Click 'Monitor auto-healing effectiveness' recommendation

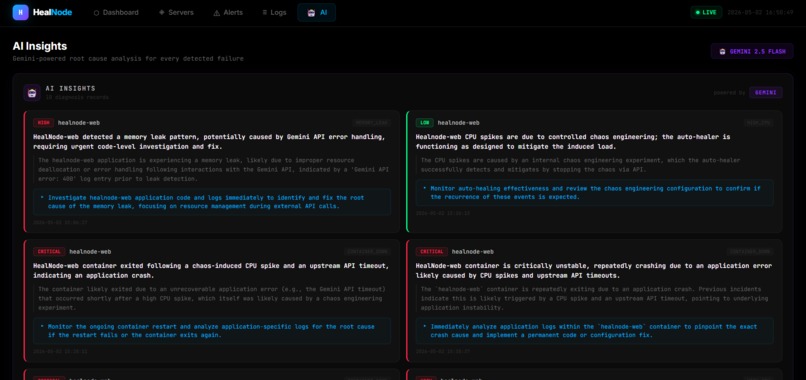click(594, 192)
